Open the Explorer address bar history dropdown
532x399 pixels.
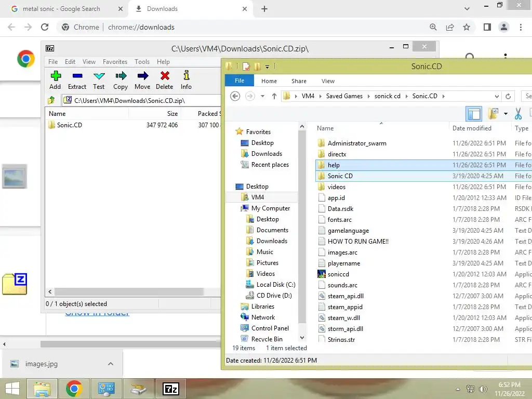(496, 96)
